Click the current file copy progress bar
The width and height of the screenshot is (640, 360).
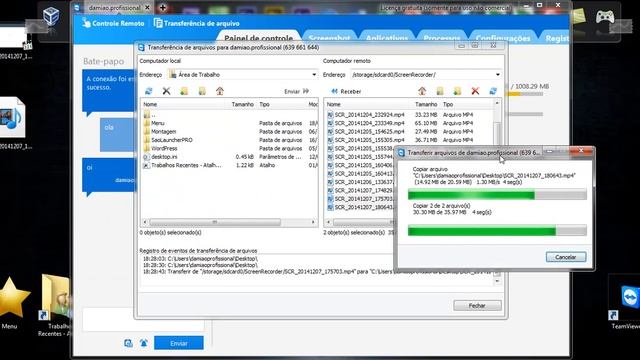(x=497, y=195)
